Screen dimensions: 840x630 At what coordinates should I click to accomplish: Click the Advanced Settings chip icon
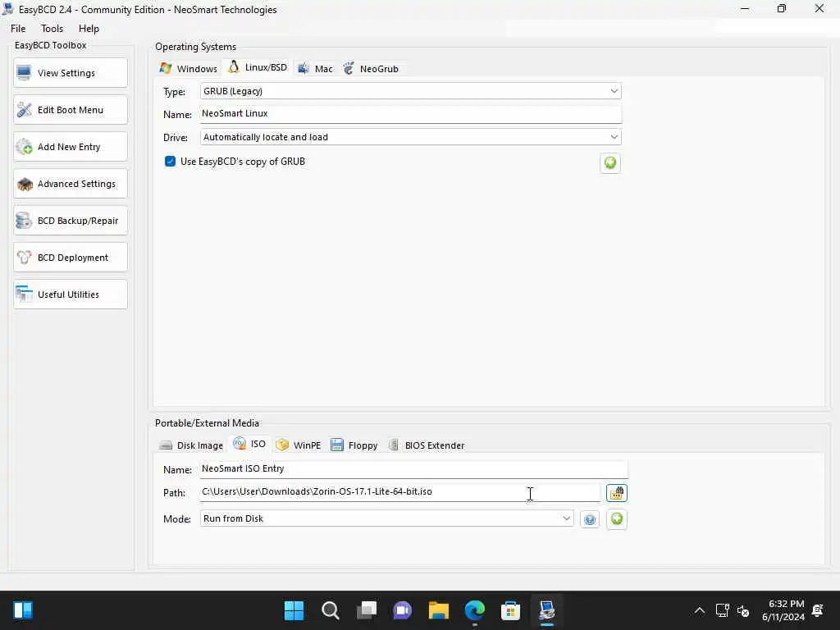(25, 185)
